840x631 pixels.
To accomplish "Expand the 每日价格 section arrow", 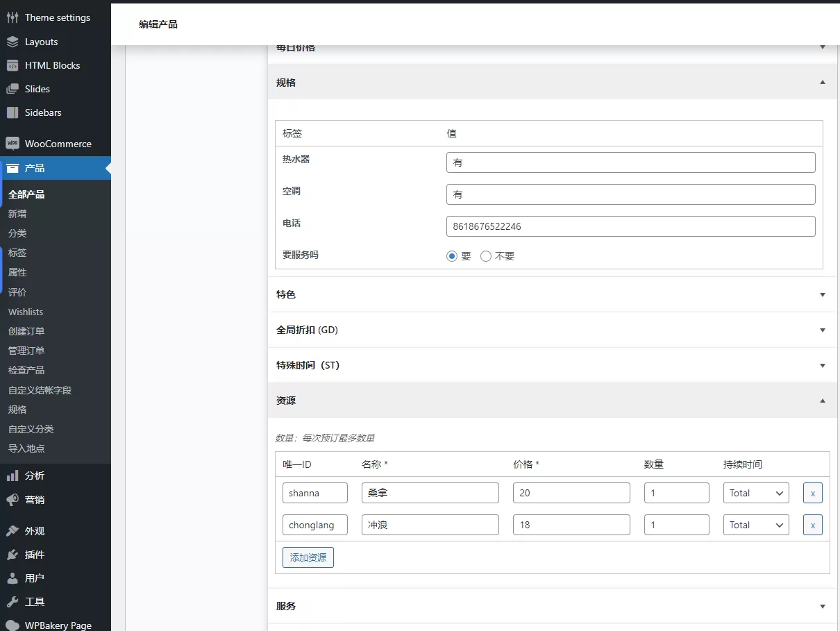I will (823, 47).
